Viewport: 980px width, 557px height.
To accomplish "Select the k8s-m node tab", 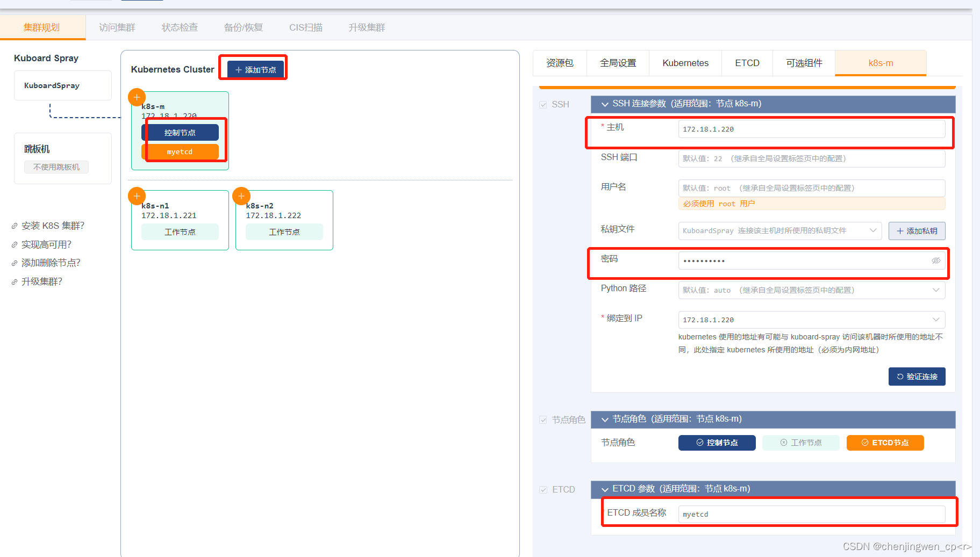I will tap(881, 63).
